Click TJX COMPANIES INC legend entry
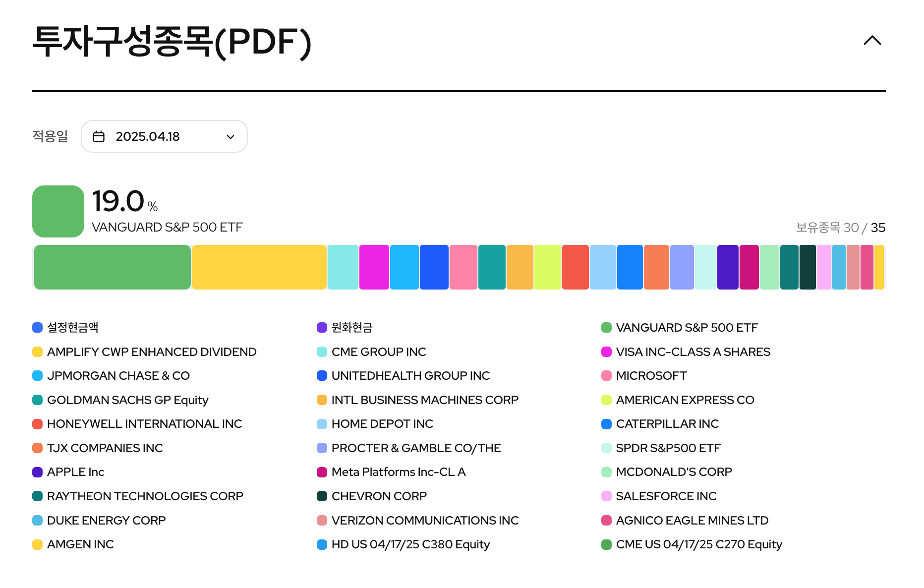The width and height of the screenshot is (924, 588). [x=98, y=448]
